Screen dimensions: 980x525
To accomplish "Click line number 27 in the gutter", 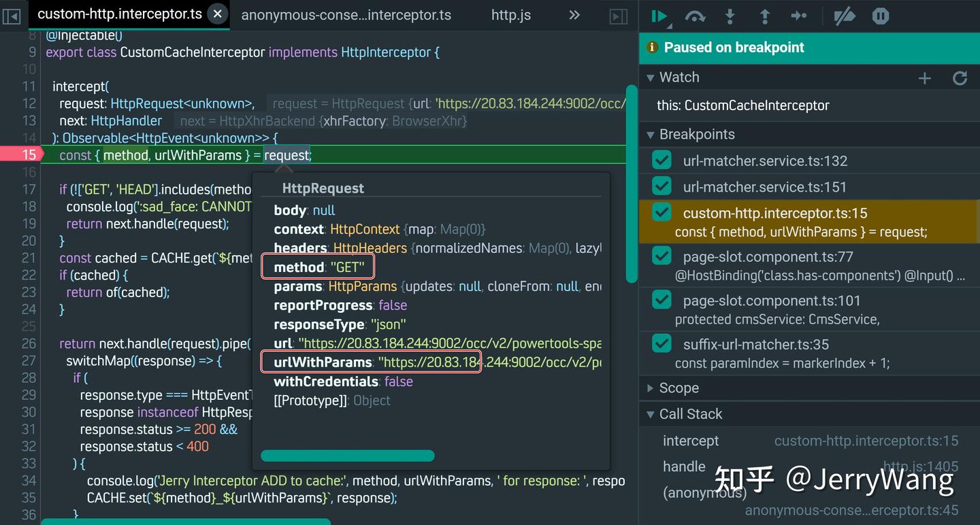I will point(29,360).
